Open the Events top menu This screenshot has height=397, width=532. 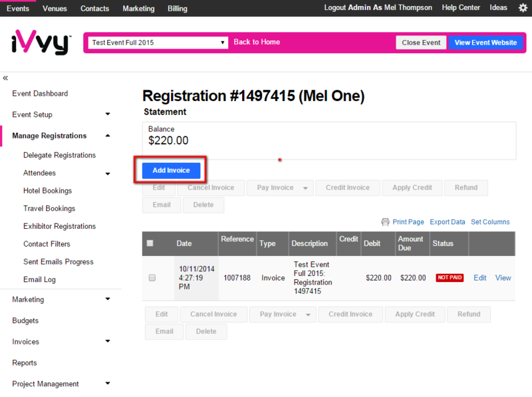tap(18, 9)
